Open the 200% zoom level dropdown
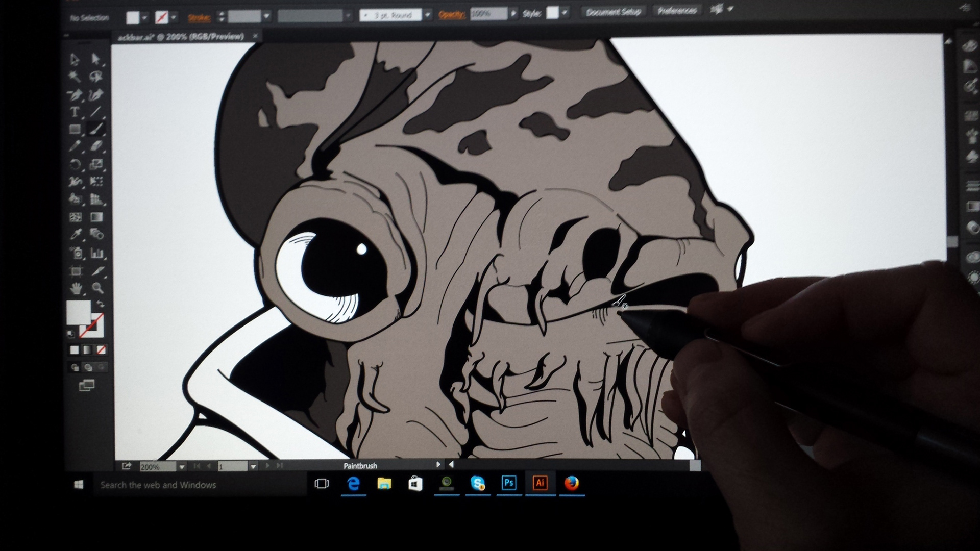The height and width of the screenshot is (551, 980). (x=182, y=467)
